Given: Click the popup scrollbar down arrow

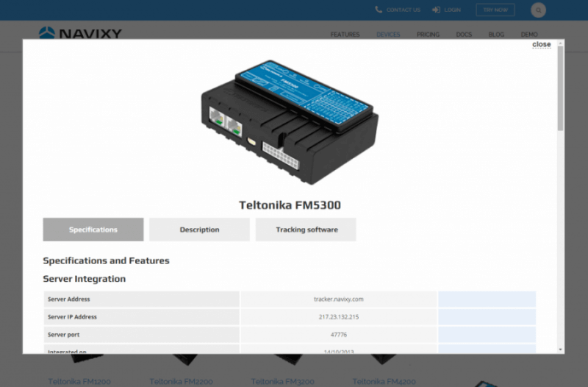Looking at the screenshot, I should [x=560, y=349].
